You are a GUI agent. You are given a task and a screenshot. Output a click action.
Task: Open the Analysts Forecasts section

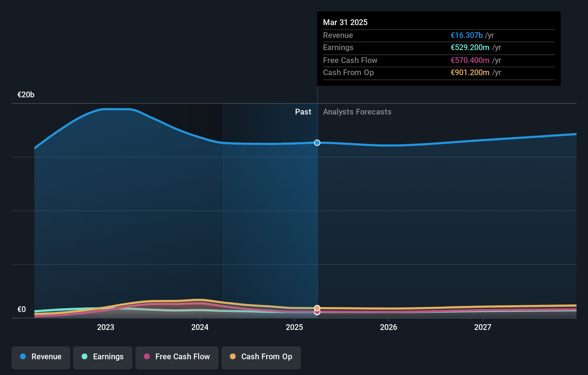click(x=357, y=112)
